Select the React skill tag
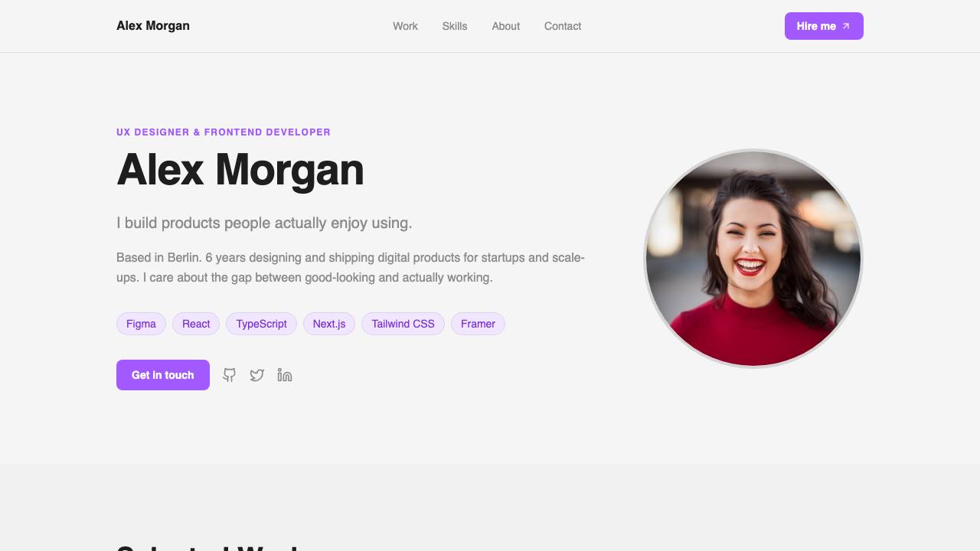980x551 pixels. (x=196, y=324)
